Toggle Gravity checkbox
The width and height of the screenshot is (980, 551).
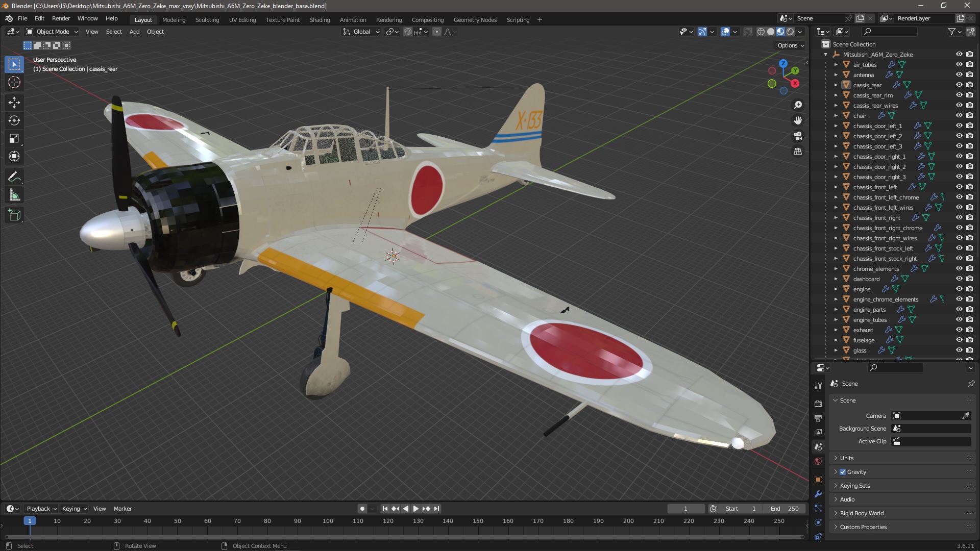[843, 472]
